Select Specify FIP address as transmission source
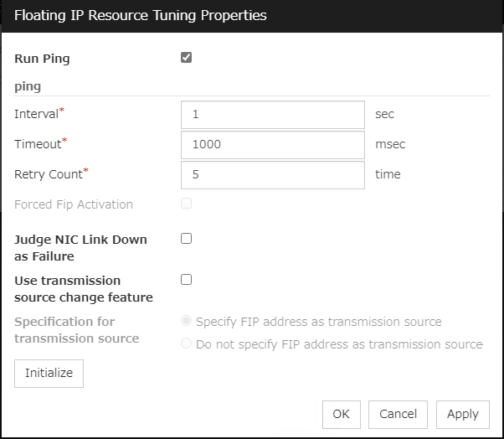 [187, 321]
